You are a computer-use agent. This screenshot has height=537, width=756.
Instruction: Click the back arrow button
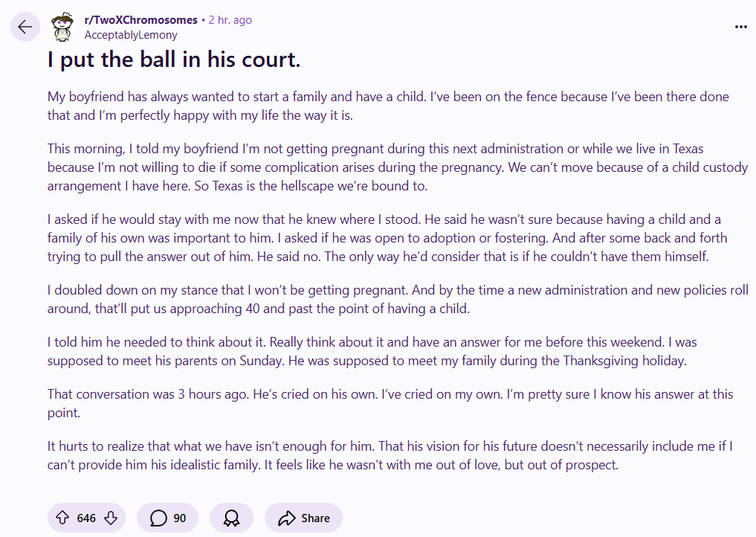coord(25,28)
